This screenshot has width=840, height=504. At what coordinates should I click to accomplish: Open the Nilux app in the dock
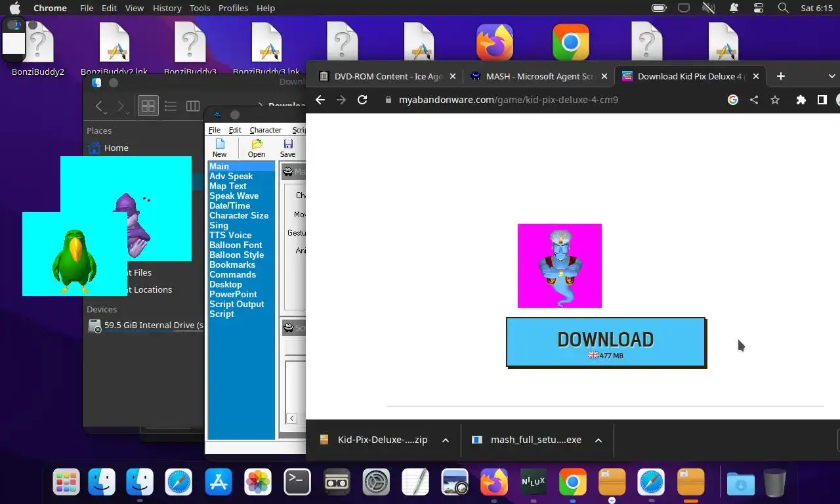[x=534, y=482]
